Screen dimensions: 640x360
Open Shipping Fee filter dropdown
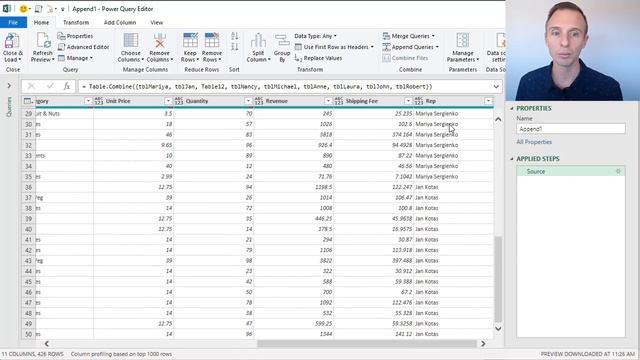[x=408, y=101]
